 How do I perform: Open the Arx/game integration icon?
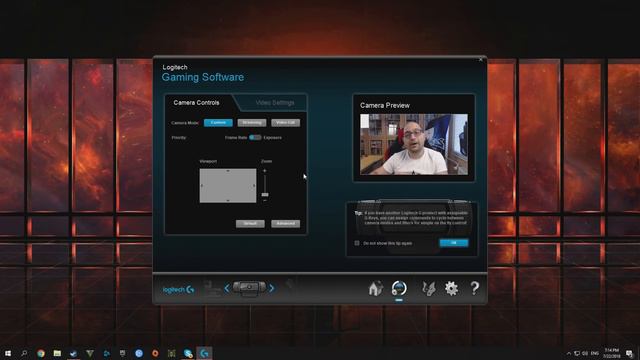pos(428,289)
